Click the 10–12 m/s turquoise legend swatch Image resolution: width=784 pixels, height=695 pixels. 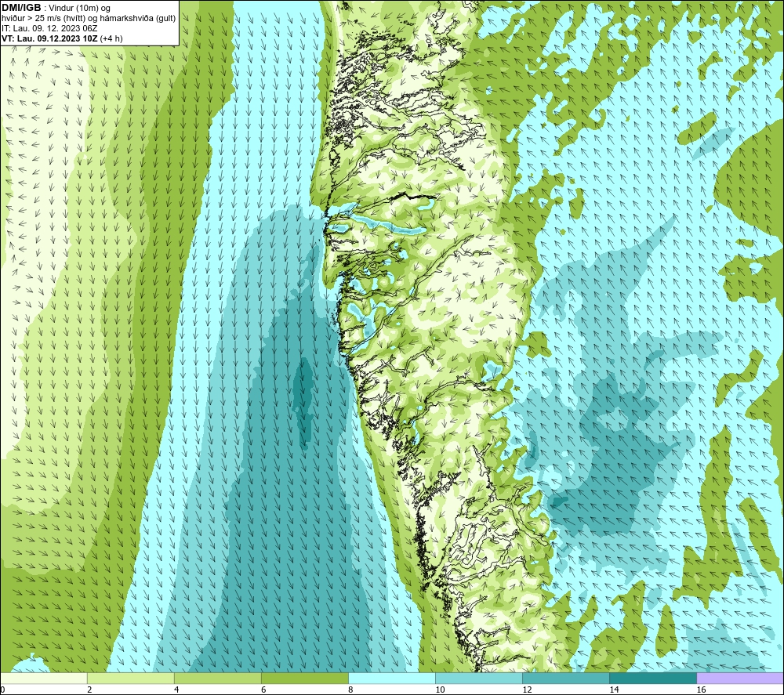point(478,678)
